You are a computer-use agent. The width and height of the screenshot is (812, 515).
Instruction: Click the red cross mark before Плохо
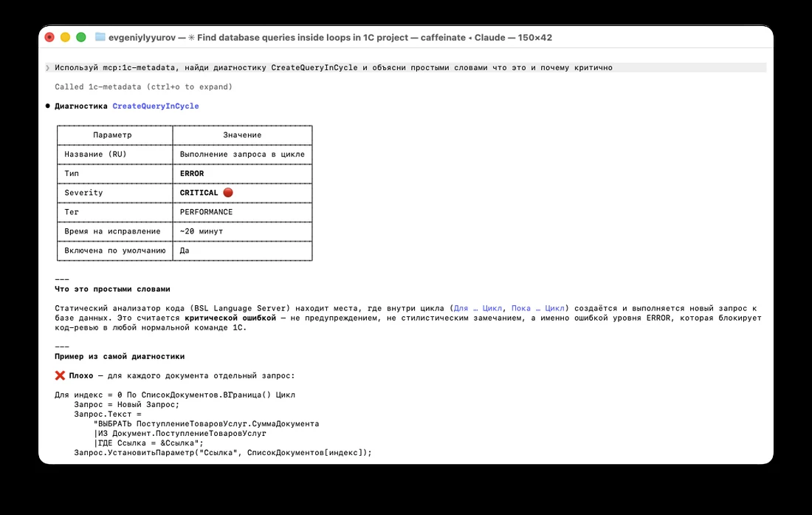click(60, 375)
